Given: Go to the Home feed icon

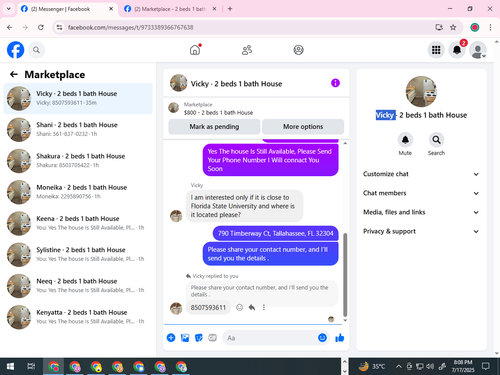Looking at the screenshot, I should pos(195,50).
